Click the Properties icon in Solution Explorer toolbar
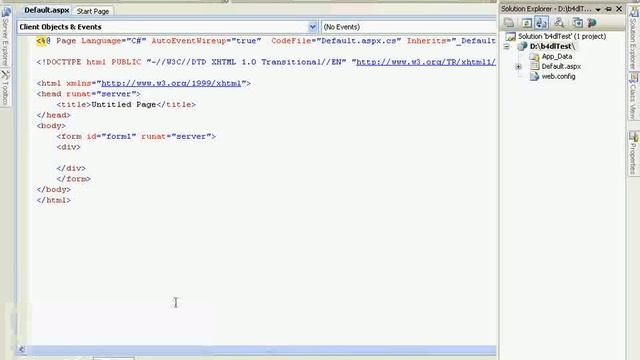 [509, 23]
